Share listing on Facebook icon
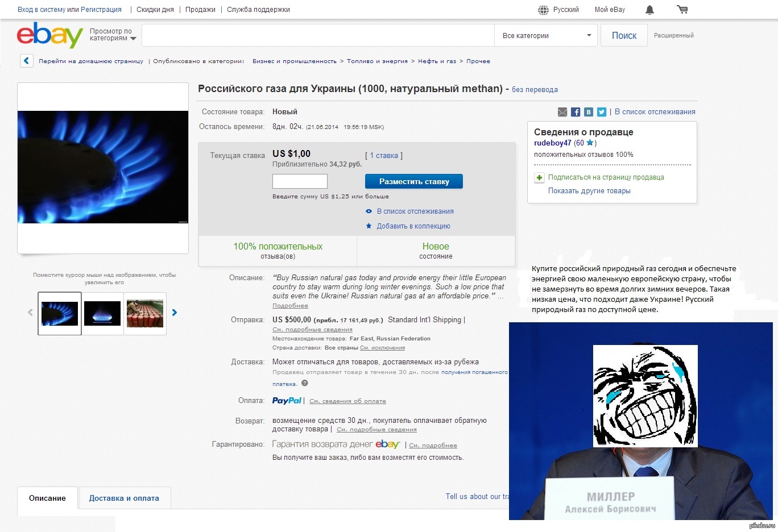This screenshot has height=532, width=778. [576, 112]
